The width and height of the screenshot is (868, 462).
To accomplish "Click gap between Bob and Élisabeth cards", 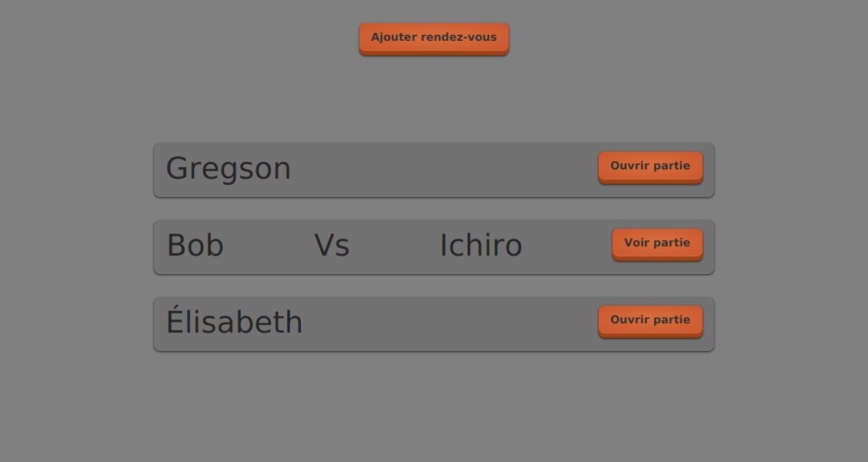I will pos(433,286).
